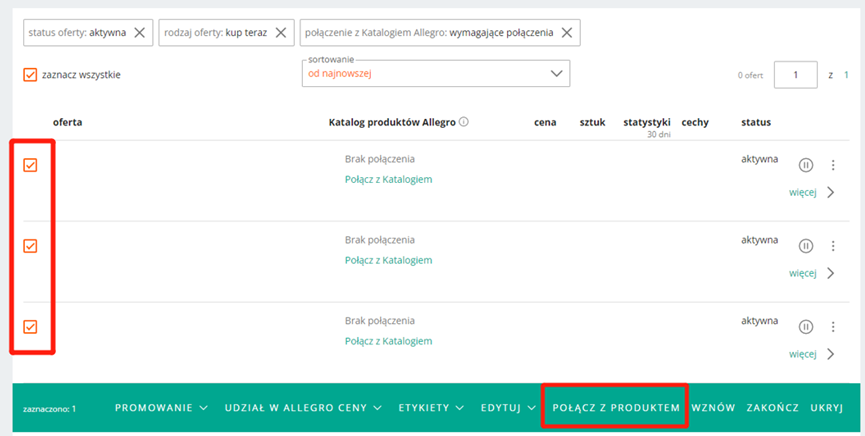865x436 pixels.
Task: Click info icon beside Katalog produktów Allegro
Action: pyautogui.click(x=464, y=123)
